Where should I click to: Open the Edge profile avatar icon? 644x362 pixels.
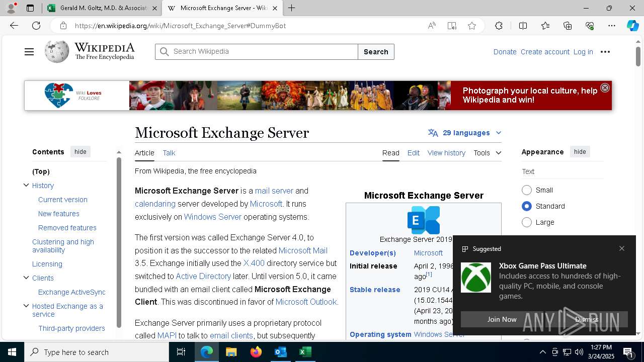(x=11, y=8)
